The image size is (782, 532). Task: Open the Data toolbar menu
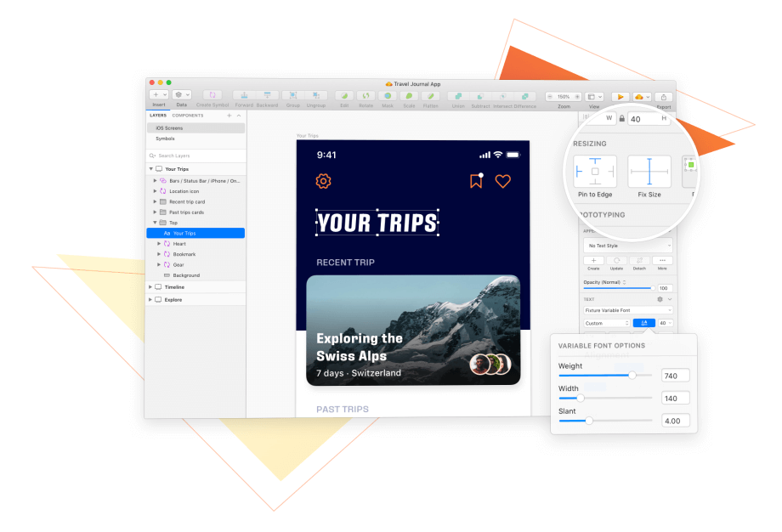coord(182,94)
